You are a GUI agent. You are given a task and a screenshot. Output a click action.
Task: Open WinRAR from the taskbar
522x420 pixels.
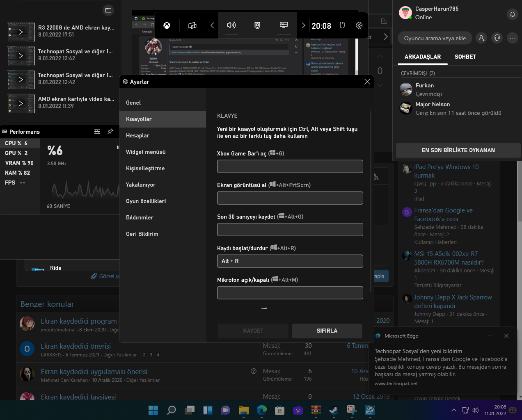pos(316,410)
